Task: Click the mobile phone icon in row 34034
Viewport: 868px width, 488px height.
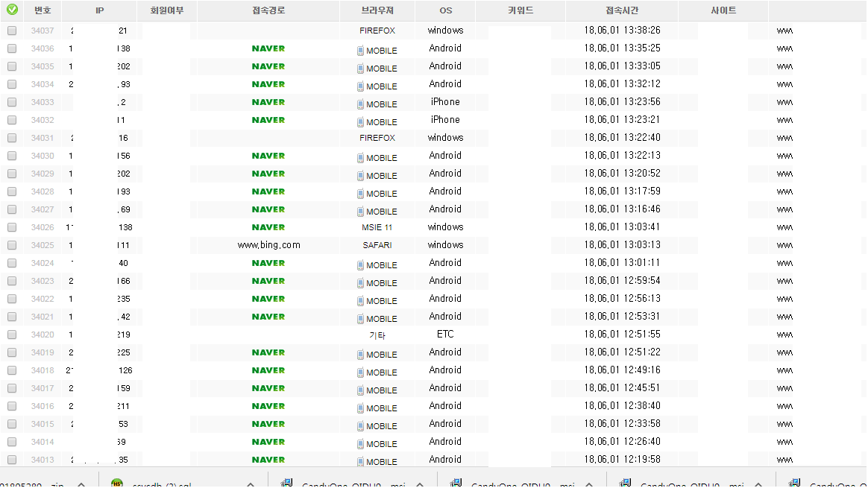Action: (360, 86)
